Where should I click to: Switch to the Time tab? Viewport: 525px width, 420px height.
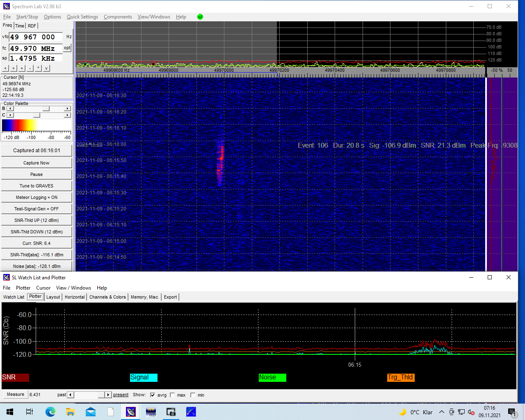[20, 26]
